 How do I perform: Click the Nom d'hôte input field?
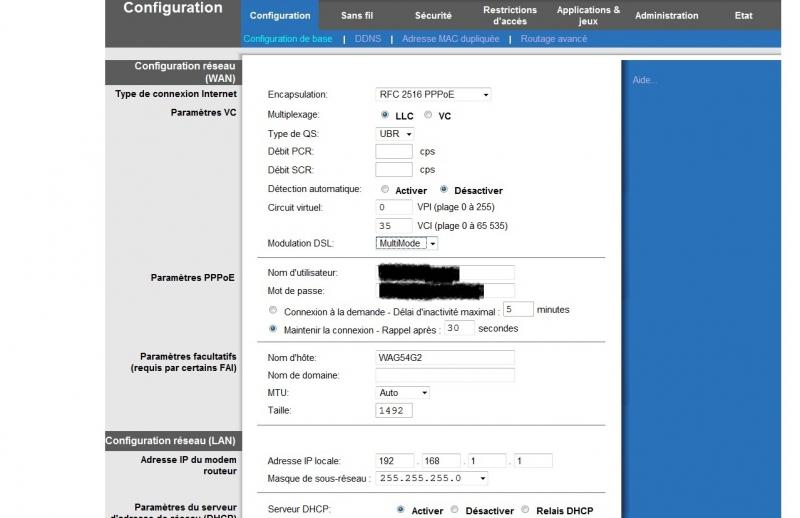tap(444, 357)
